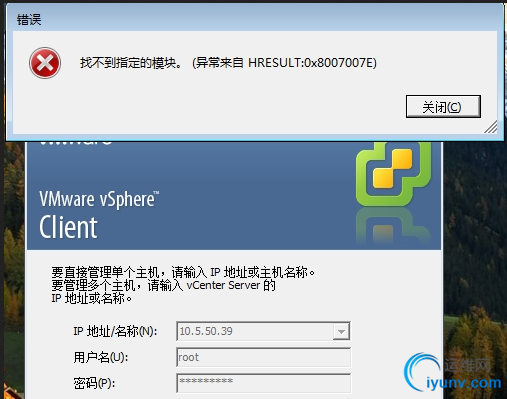This screenshot has width=507, height=399.
Task: Click the vSphere green logo icon
Action: click(393, 173)
